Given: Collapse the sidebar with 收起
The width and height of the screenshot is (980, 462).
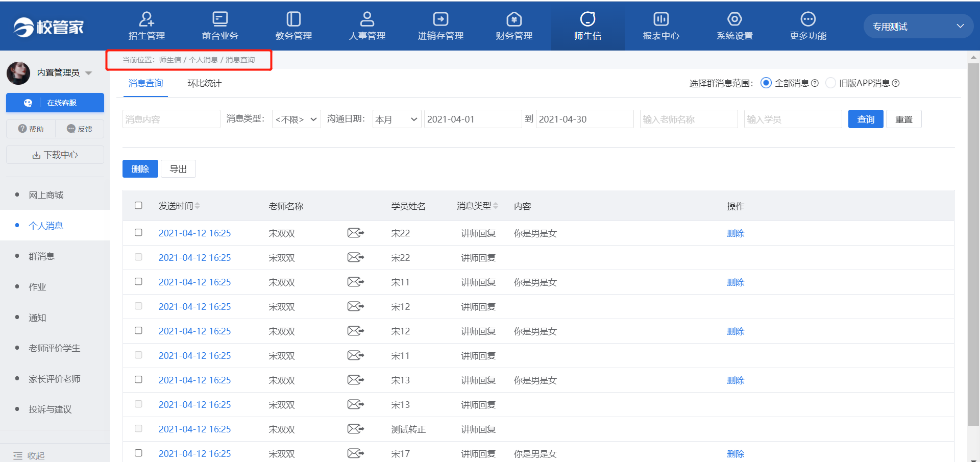Looking at the screenshot, I should coord(29,455).
